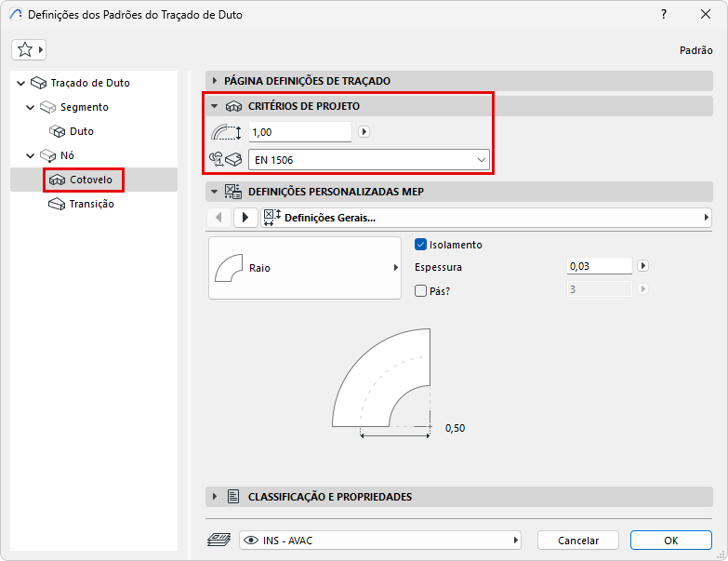Confirm with the OK button

point(670,541)
